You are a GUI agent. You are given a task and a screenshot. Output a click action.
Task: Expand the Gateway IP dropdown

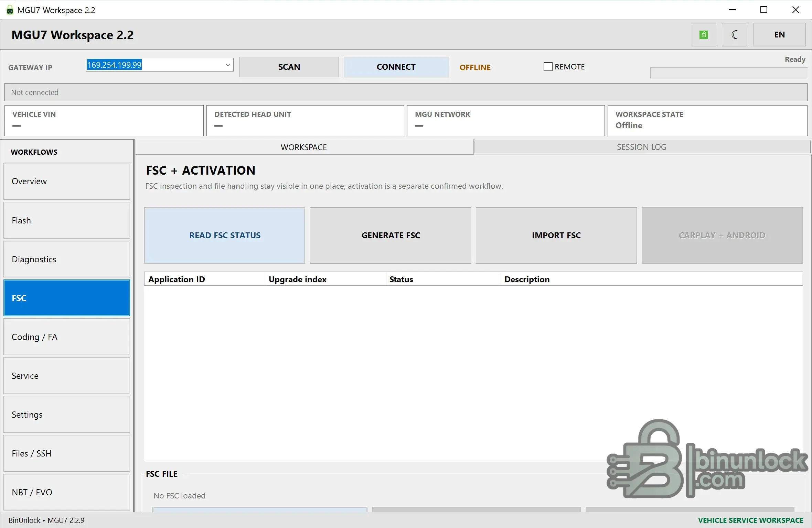227,65
